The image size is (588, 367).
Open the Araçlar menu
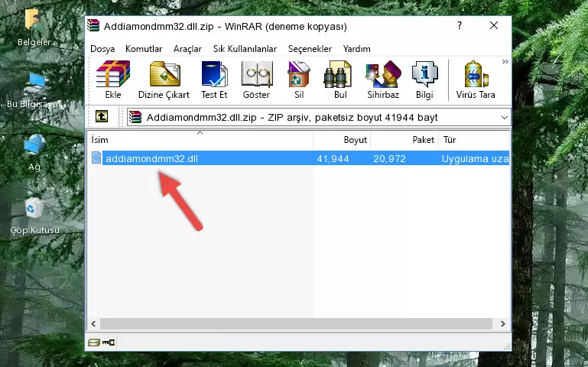click(187, 49)
